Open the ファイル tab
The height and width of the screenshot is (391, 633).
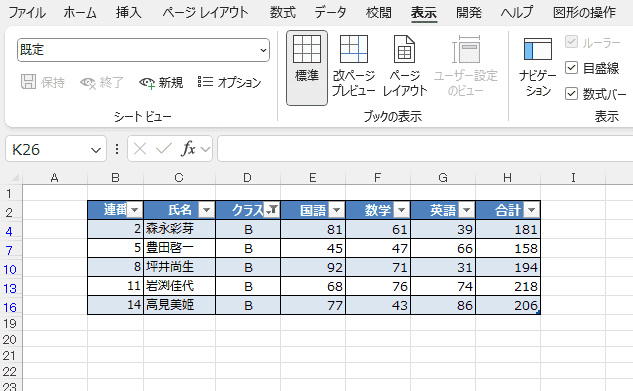point(27,13)
